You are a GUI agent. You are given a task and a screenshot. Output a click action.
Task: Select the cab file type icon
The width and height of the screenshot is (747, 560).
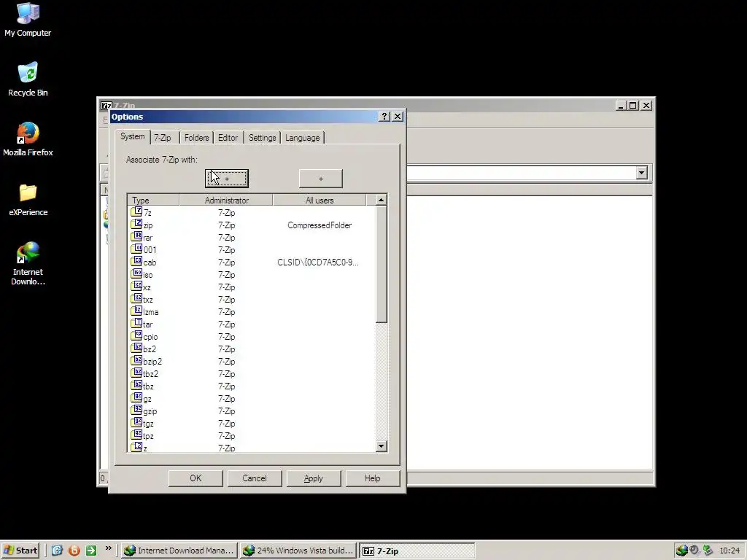click(136, 261)
